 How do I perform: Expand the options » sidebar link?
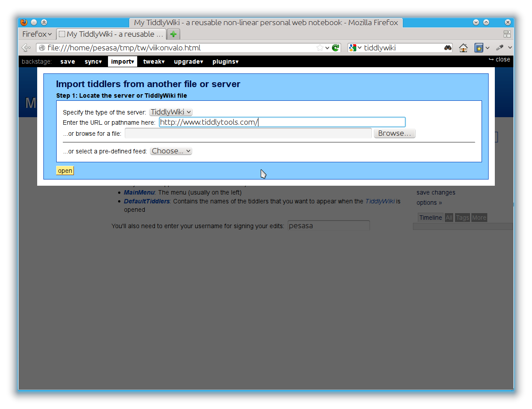[429, 203]
